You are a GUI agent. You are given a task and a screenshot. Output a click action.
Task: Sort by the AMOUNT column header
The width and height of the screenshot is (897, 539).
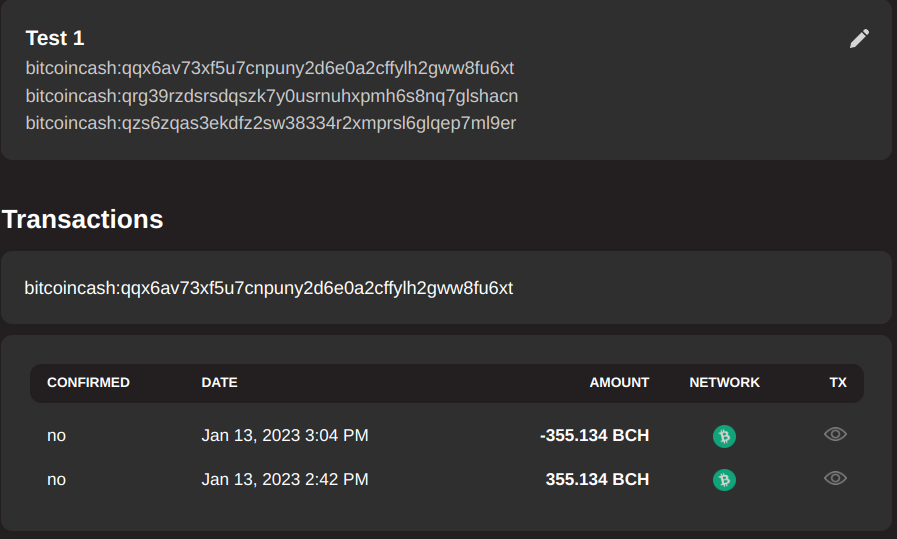click(619, 382)
